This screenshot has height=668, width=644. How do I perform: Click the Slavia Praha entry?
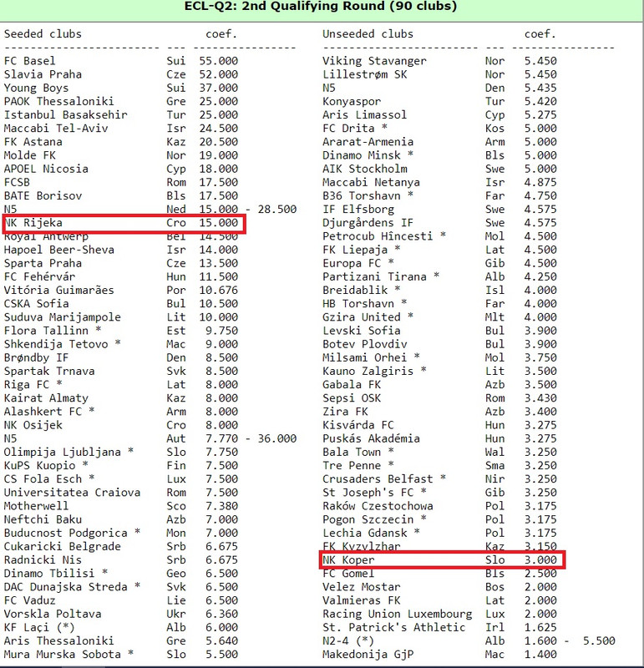[43, 74]
